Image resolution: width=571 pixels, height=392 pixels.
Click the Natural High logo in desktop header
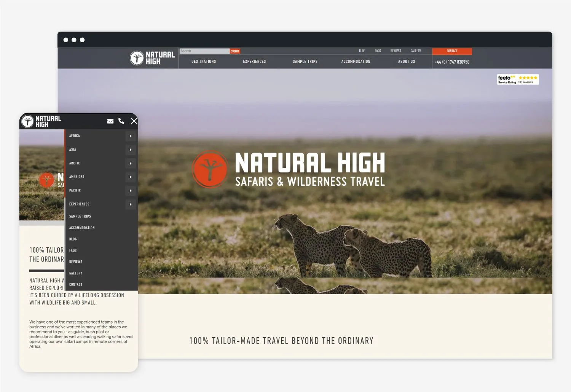coord(152,58)
